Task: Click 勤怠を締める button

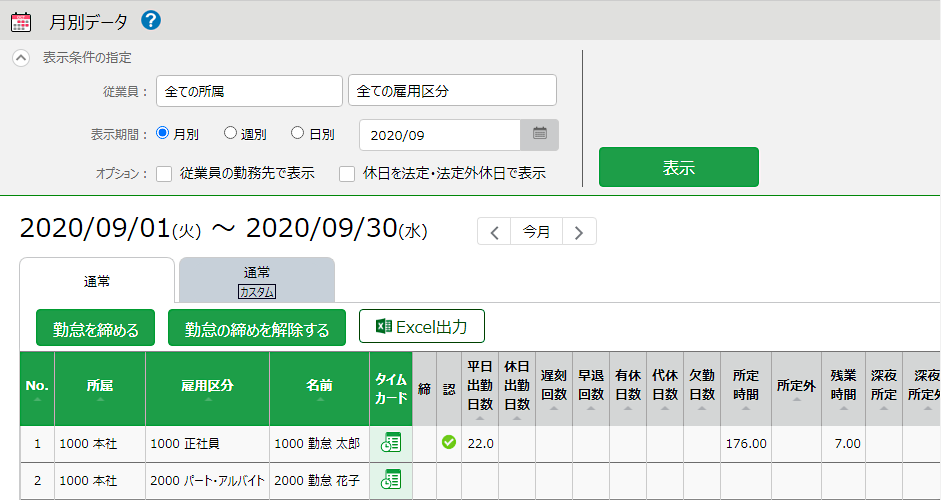Action: pyautogui.click(x=95, y=328)
